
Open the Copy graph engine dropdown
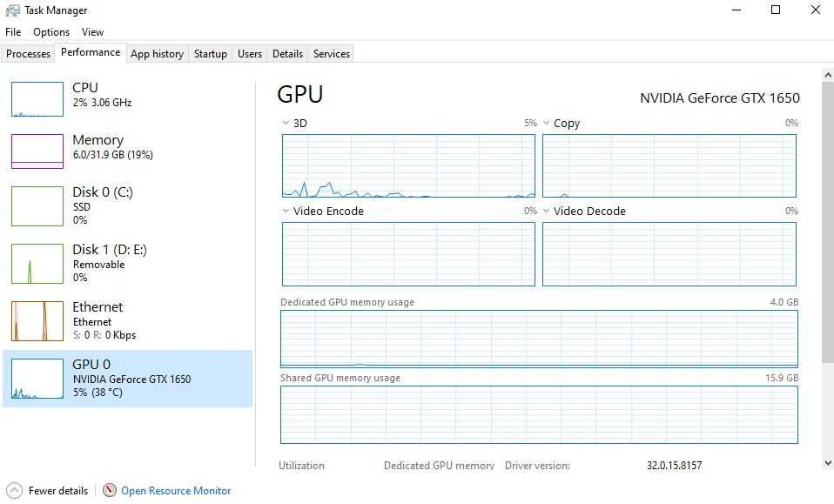click(x=547, y=124)
